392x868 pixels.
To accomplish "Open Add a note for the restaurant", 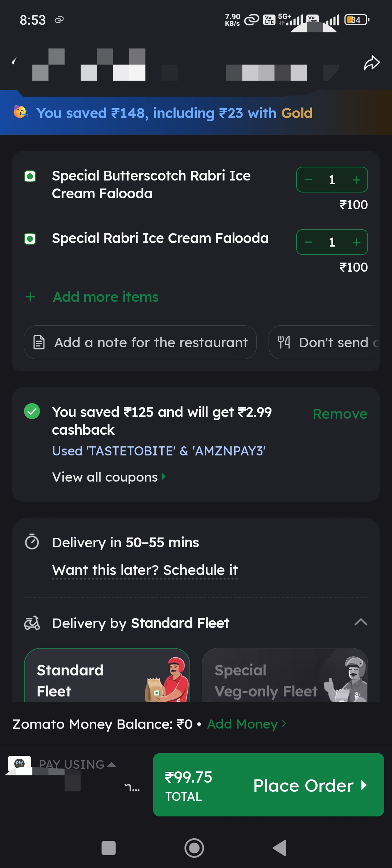I will (140, 342).
